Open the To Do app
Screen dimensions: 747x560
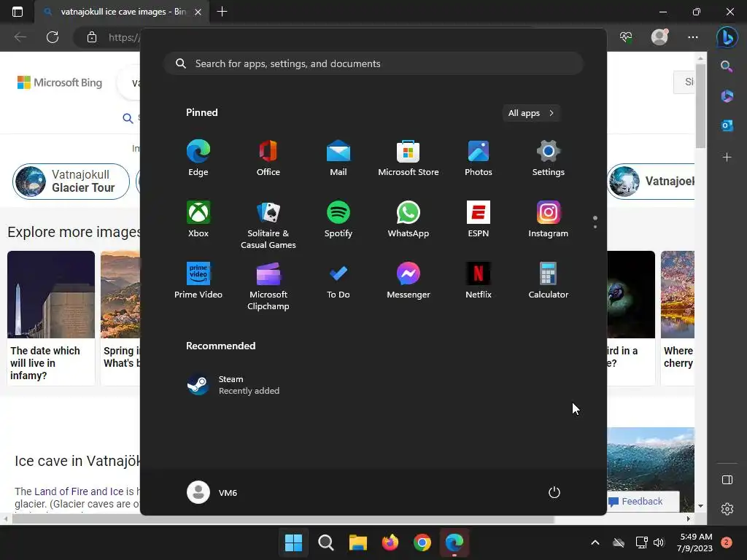click(x=338, y=281)
